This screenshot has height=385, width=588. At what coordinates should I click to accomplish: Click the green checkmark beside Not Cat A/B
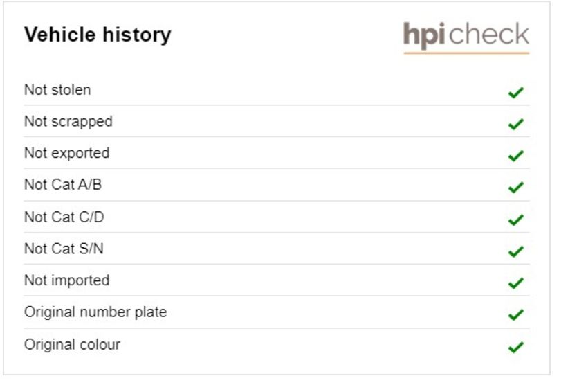tap(515, 187)
